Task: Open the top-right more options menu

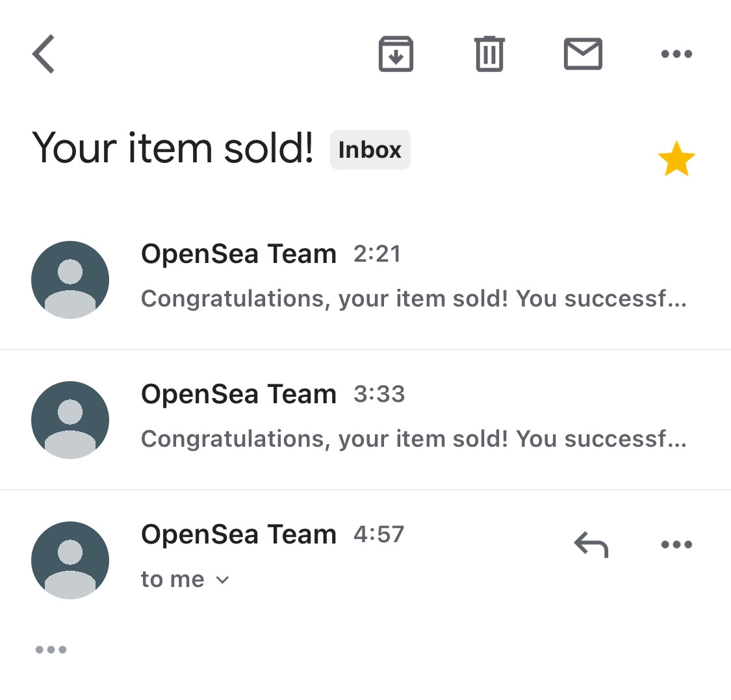Action: tap(676, 54)
